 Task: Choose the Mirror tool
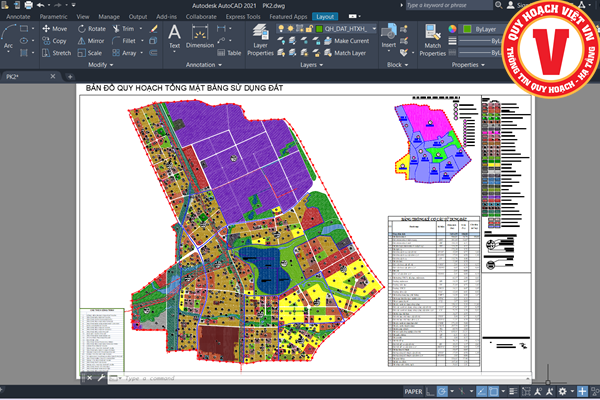[x=91, y=41]
